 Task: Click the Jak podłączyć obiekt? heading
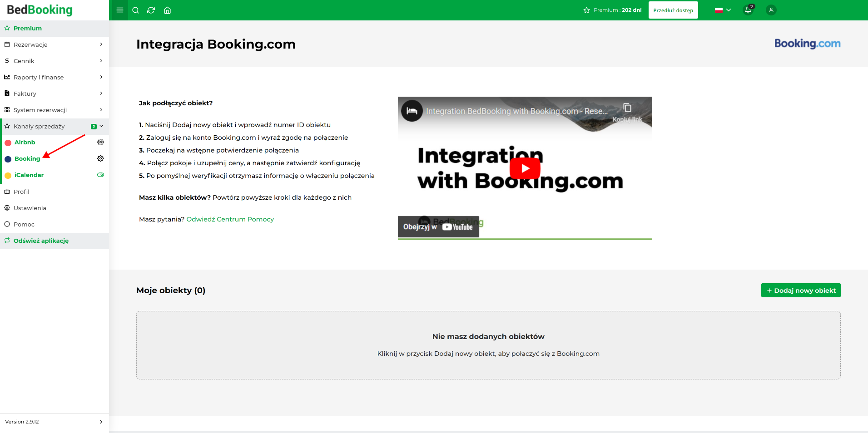tap(176, 103)
